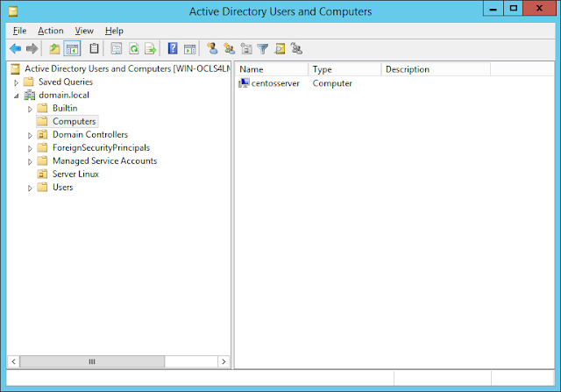561x392 pixels.
Task: Select the Builtin tree item label
Action: tap(65, 108)
